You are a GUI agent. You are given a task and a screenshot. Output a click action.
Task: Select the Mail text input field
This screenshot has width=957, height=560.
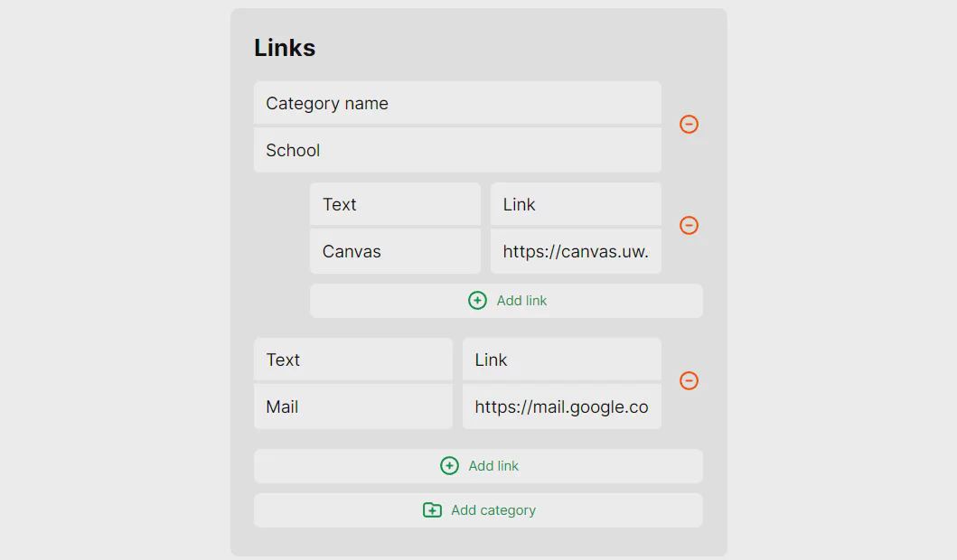coord(352,406)
